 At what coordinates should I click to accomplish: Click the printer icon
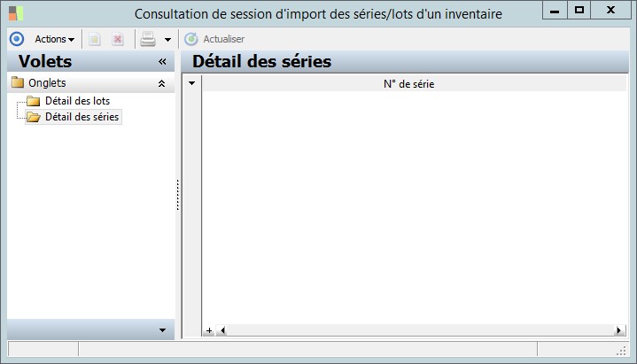(x=148, y=39)
